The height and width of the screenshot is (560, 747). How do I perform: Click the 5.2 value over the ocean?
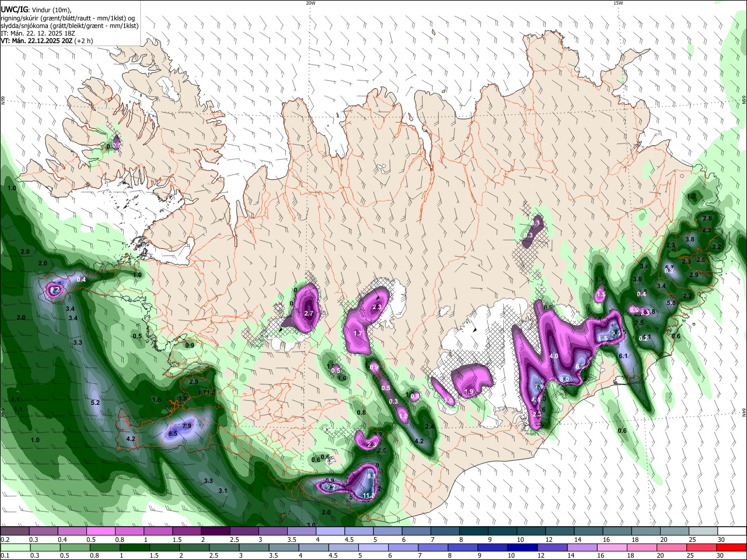pos(95,403)
